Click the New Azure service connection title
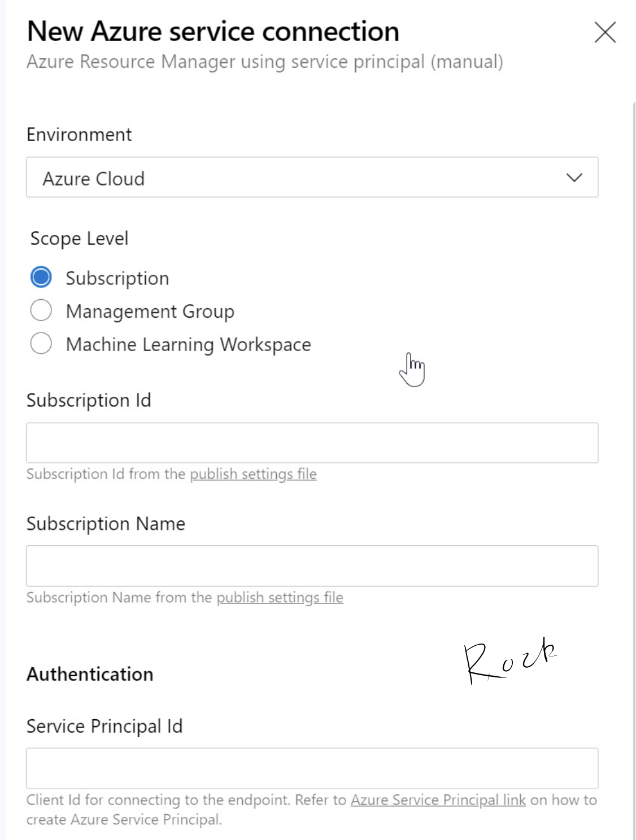This screenshot has width=636, height=840. pos(213,31)
